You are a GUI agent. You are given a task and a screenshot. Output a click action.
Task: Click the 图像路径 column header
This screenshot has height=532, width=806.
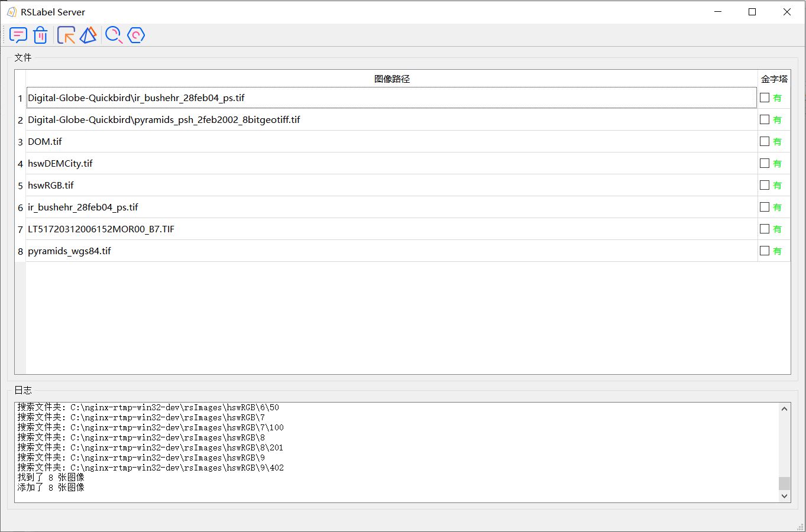(391, 79)
